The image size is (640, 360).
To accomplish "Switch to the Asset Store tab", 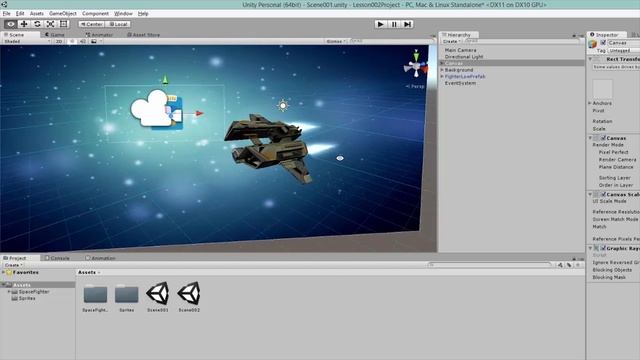I will coord(144,35).
